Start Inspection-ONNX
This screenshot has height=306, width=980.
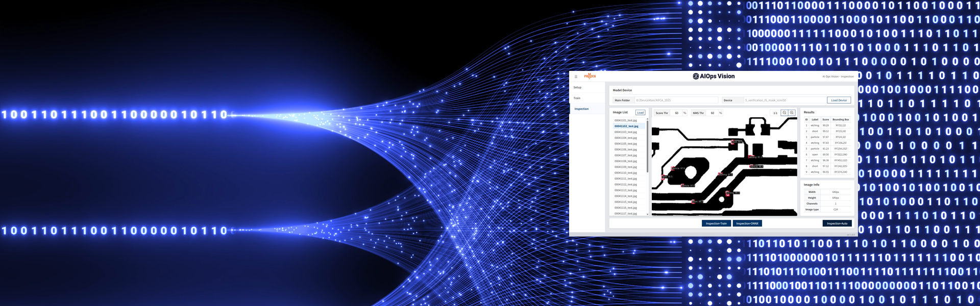[747, 223]
